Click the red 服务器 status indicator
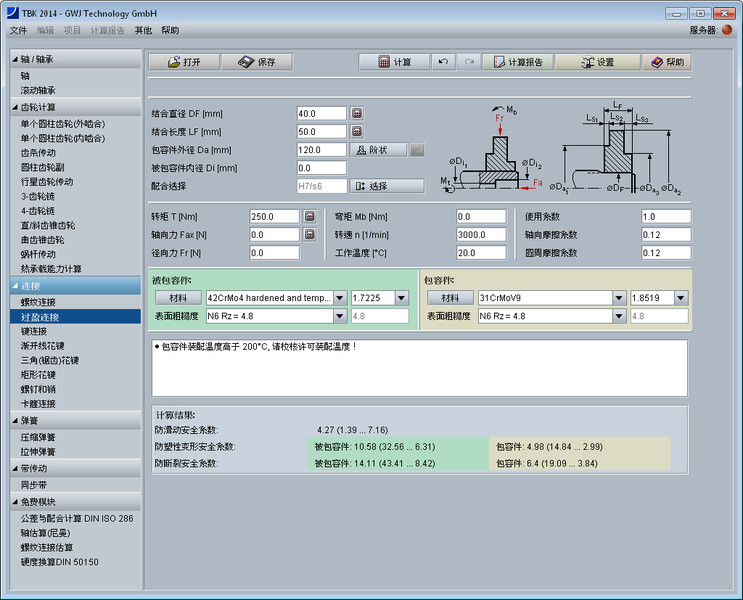This screenshot has height=600, width=743. click(726, 30)
